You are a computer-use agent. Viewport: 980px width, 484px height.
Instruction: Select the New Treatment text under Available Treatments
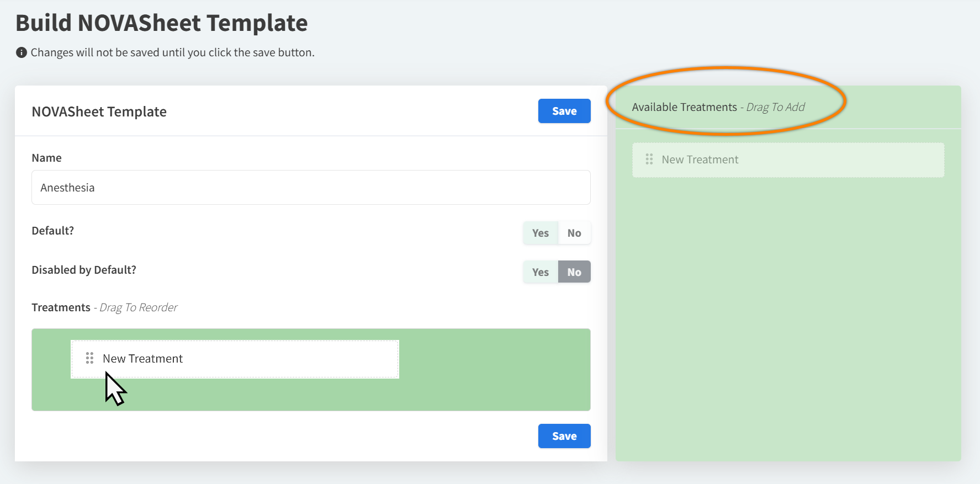point(700,159)
